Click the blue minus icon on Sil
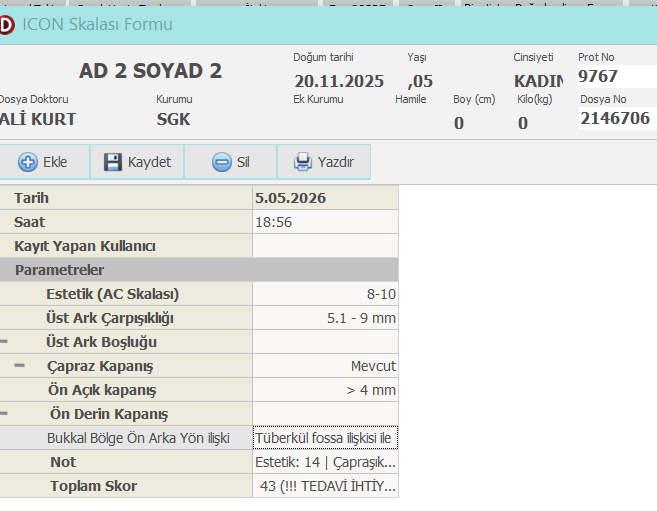 (x=222, y=162)
